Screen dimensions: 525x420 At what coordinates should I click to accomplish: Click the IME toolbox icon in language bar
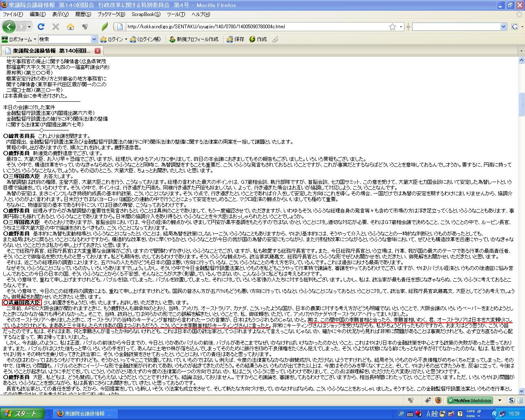tap(451, 414)
